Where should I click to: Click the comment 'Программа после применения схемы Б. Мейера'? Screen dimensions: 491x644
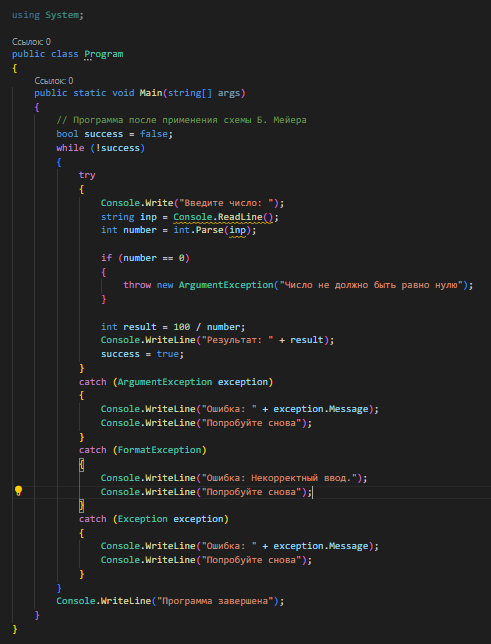click(x=181, y=120)
